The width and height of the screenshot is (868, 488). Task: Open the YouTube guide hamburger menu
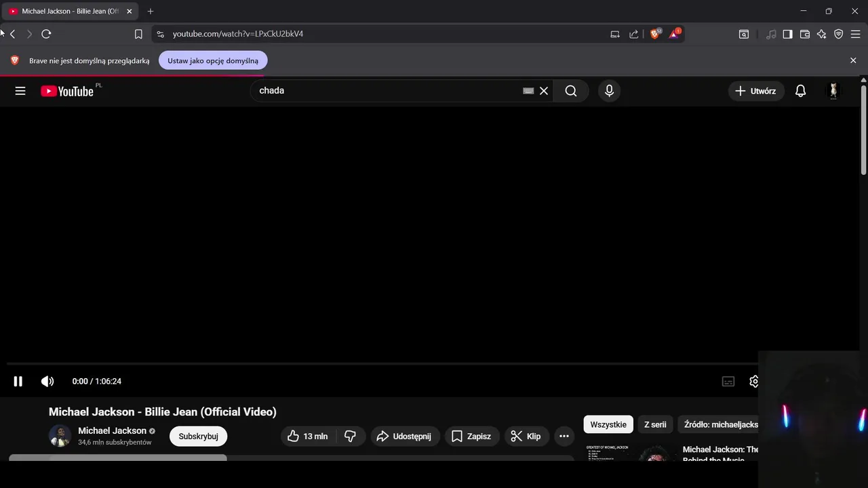click(20, 91)
